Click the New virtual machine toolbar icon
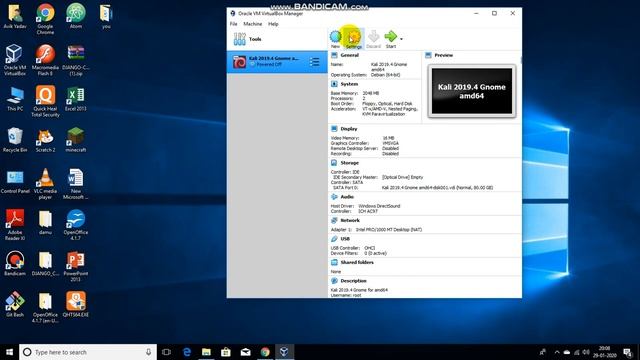 [x=336, y=39]
